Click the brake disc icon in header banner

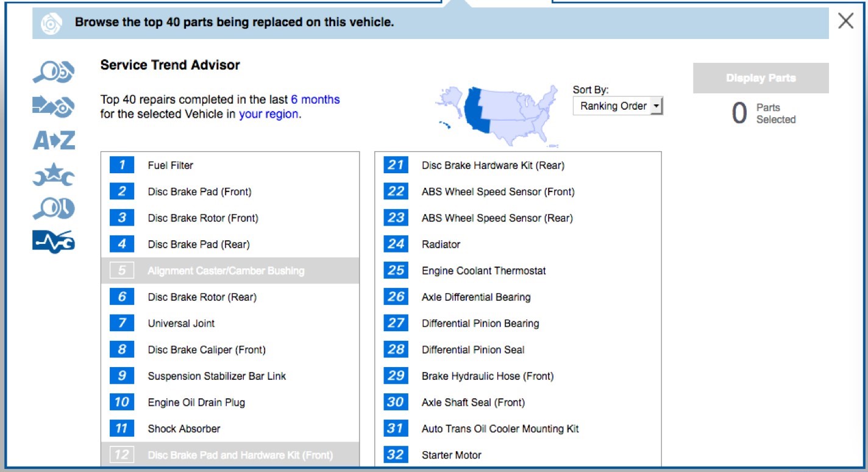pyautogui.click(x=51, y=23)
